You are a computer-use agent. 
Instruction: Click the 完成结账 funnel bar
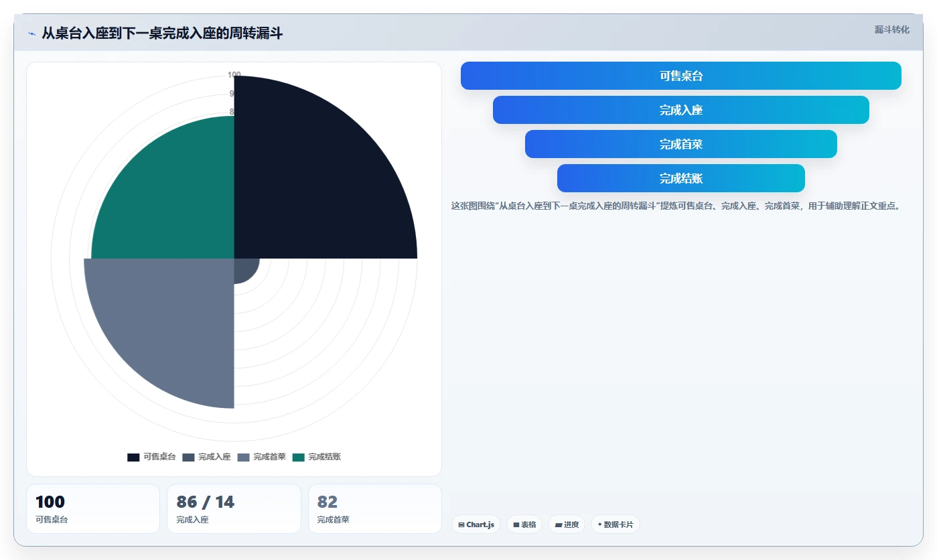pos(680,178)
